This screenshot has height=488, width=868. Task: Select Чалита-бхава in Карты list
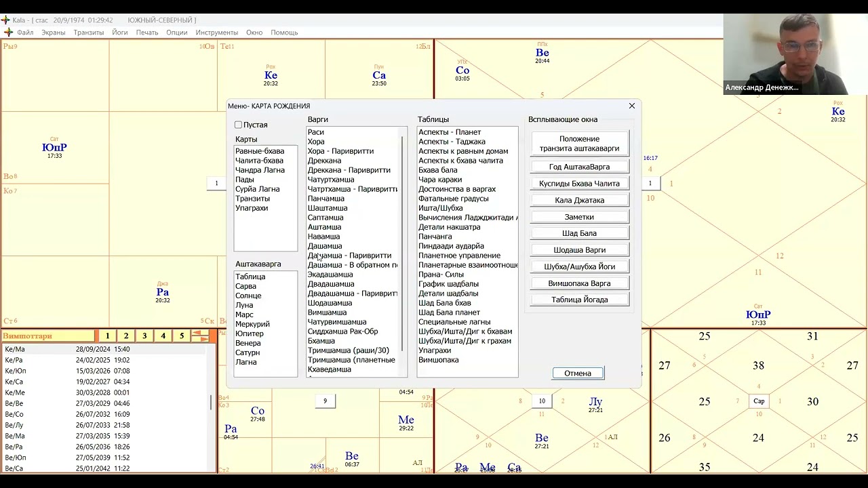tap(260, 161)
